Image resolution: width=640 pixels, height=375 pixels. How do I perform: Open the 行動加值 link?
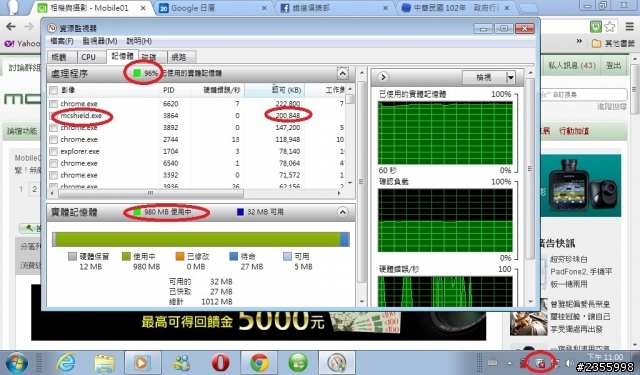point(574,131)
